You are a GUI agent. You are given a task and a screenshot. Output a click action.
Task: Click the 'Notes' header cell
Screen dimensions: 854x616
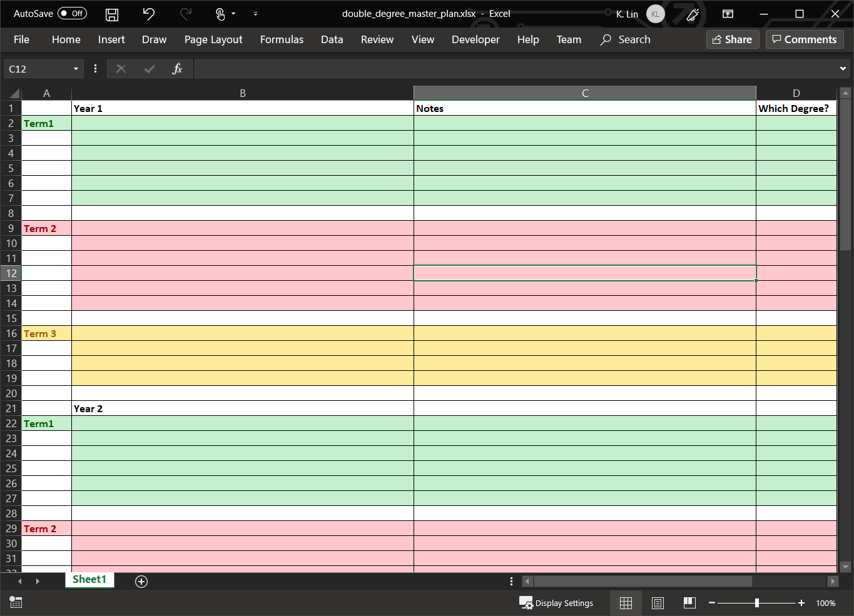[x=585, y=108]
